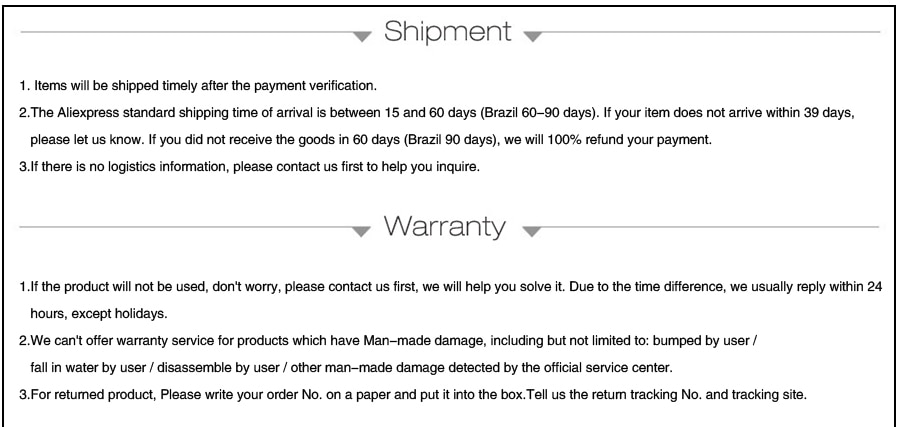Click the Man-made damage warranty line
The image size is (900, 427).
(388, 341)
